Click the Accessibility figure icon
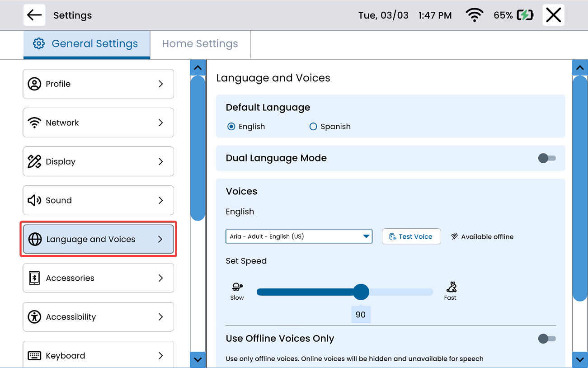 point(34,317)
